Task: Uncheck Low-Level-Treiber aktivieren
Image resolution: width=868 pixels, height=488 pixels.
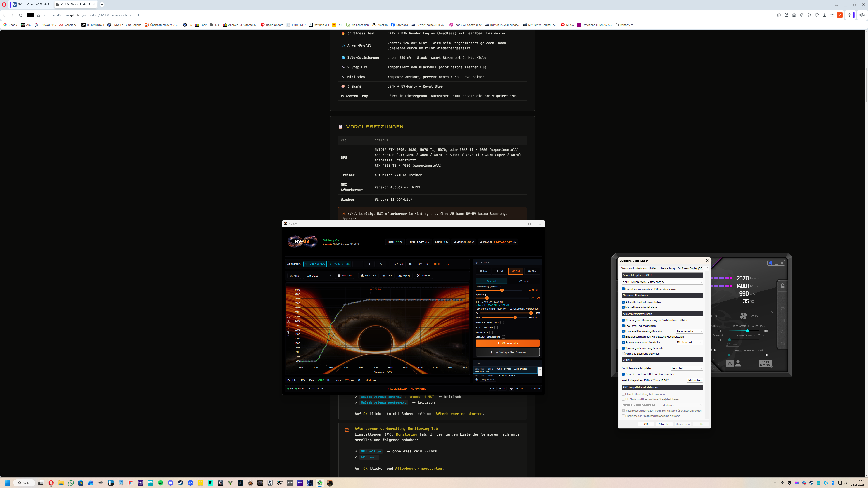Action: pos(623,326)
